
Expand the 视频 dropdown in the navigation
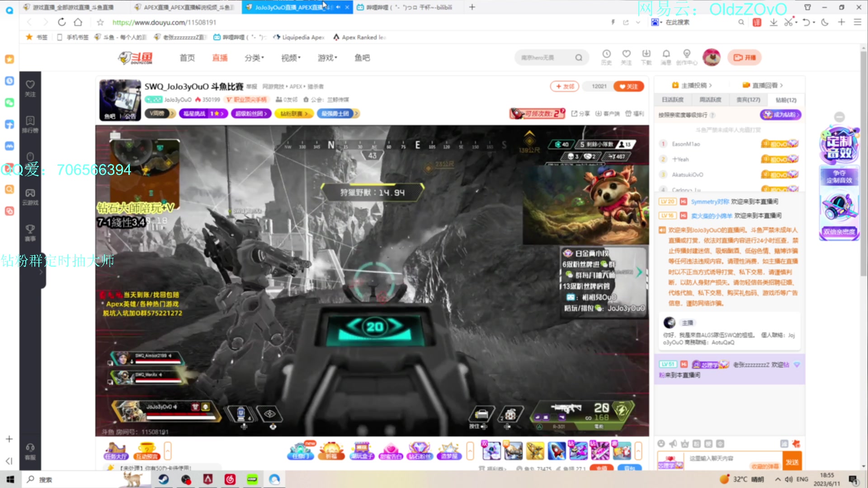pyautogui.click(x=291, y=58)
